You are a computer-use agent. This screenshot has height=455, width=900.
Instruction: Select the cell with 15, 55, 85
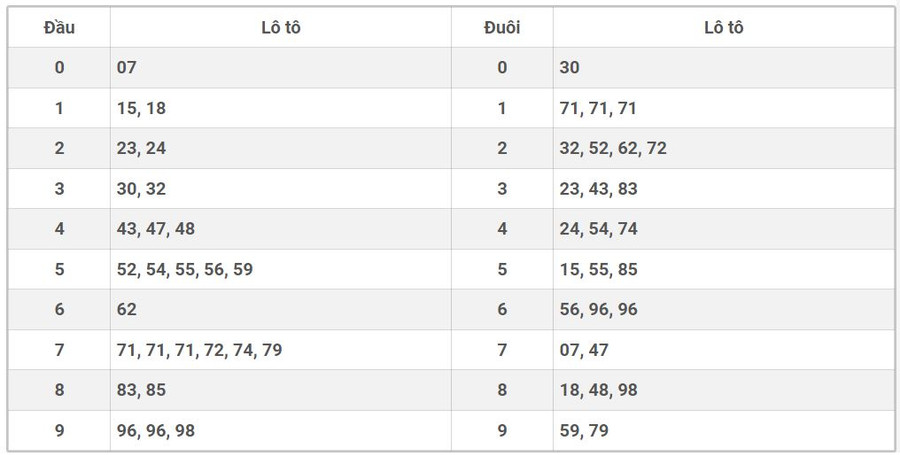coord(598,269)
